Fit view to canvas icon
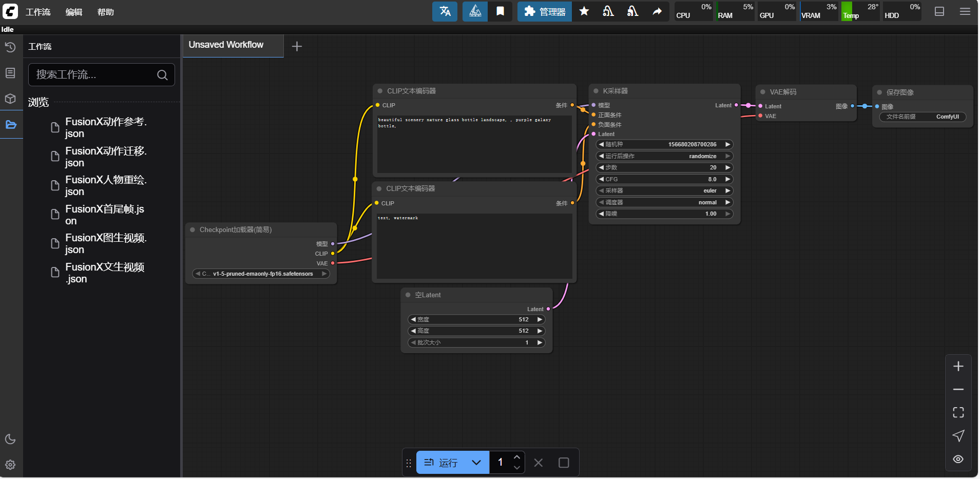 pyautogui.click(x=958, y=413)
